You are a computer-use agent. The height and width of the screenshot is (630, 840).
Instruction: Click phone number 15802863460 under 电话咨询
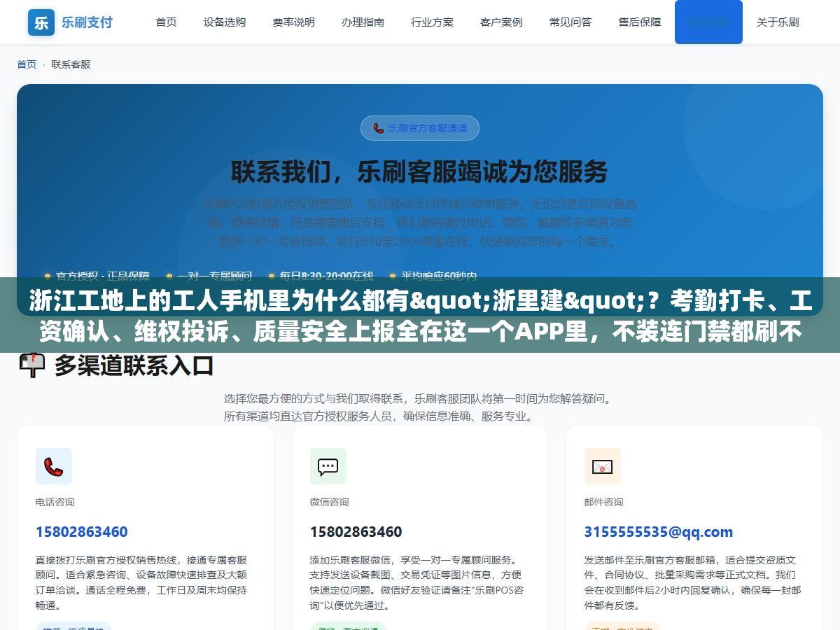[x=82, y=532]
